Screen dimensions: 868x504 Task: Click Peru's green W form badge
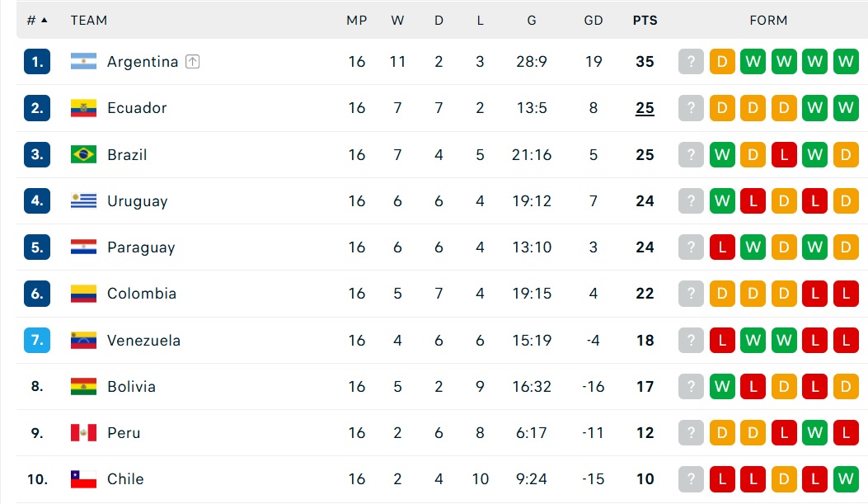click(x=815, y=432)
